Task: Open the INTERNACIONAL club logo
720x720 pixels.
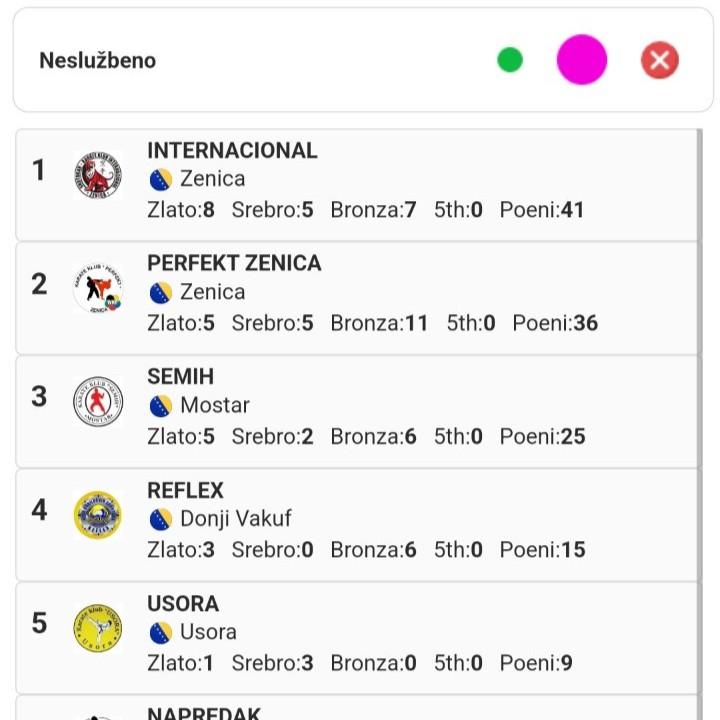Action: pos(98,176)
